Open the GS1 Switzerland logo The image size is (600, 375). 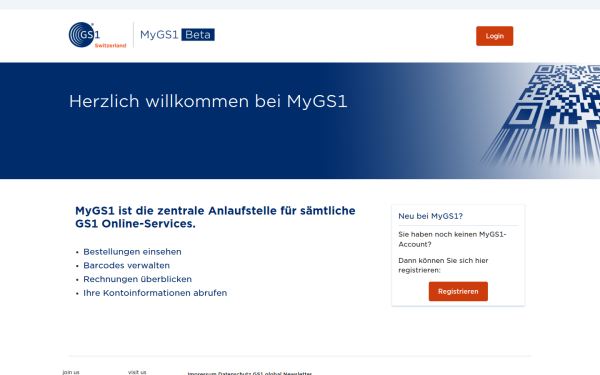click(97, 35)
